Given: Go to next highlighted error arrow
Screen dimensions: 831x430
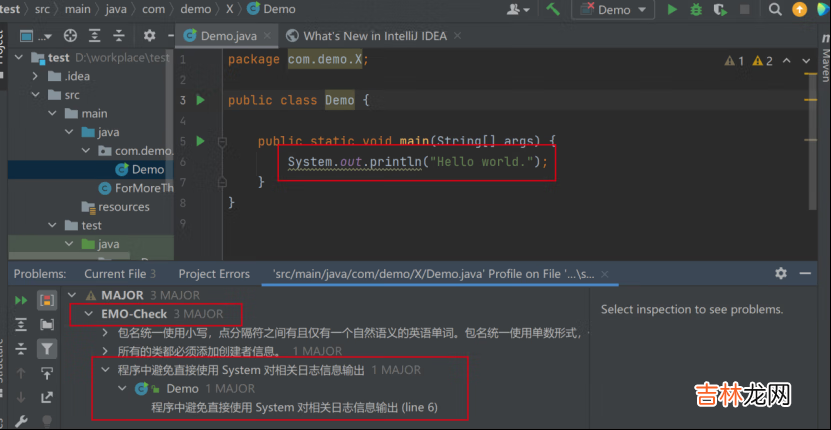Looking at the screenshot, I should (x=806, y=60).
